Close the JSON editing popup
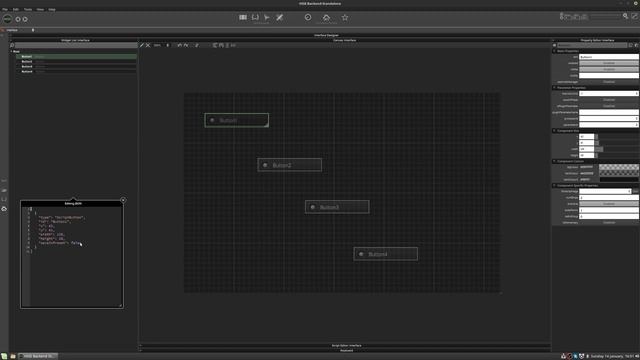640x360 pixels. tap(123, 200)
